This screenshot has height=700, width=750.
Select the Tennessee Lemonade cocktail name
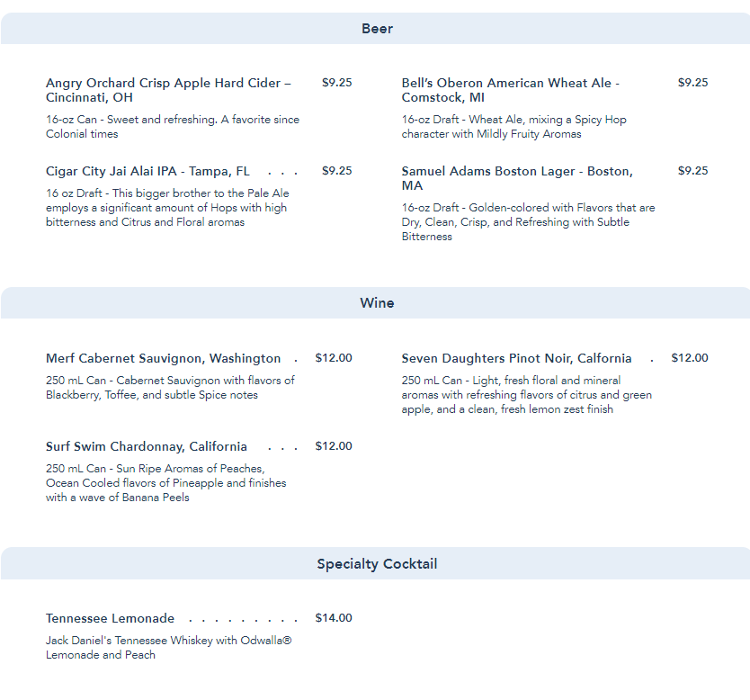pyautogui.click(x=110, y=618)
